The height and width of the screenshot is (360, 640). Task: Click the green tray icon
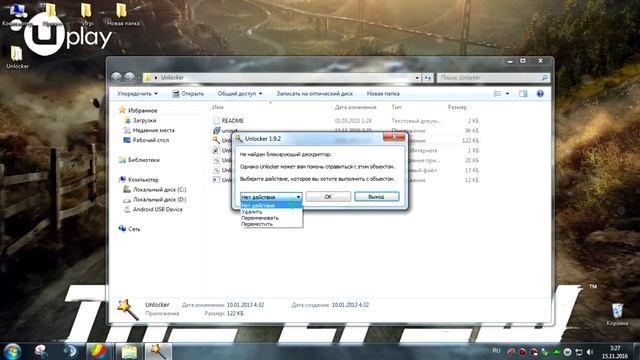[x=556, y=352]
